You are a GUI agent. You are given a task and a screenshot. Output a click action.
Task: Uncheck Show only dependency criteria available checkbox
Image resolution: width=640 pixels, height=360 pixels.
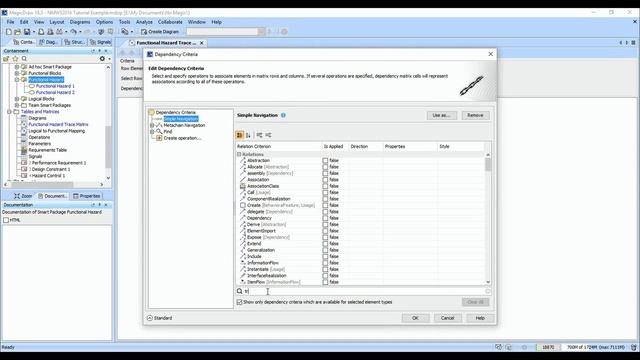point(240,302)
